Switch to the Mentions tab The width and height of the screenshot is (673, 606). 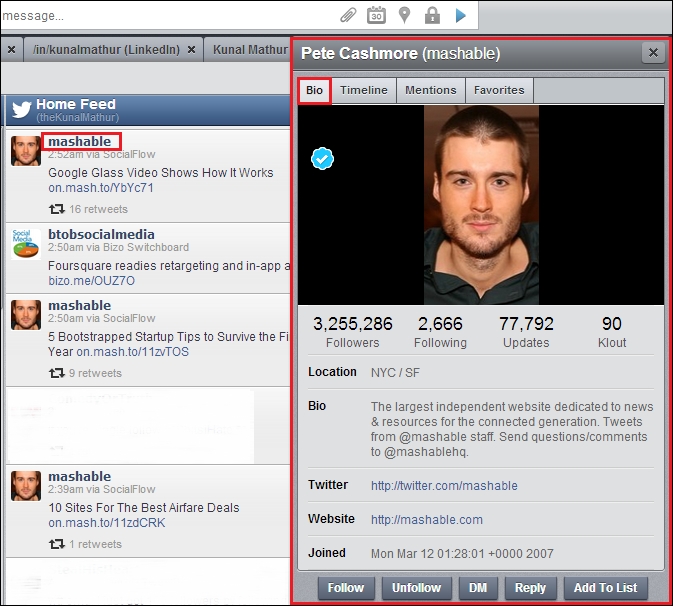pyautogui.click(x=430, y=90)
